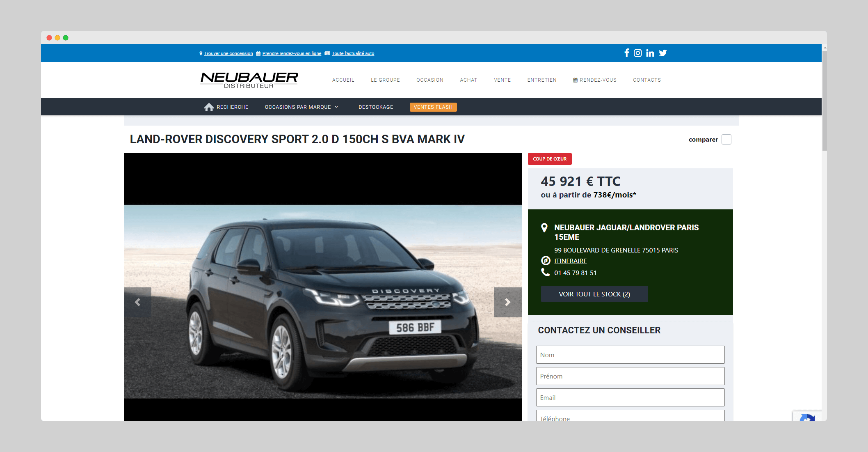Go to Recherche in dark navbar

coord(232,107)
